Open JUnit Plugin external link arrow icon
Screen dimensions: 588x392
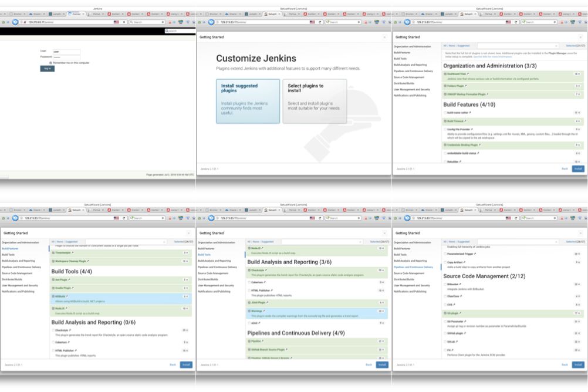[268, 302]
